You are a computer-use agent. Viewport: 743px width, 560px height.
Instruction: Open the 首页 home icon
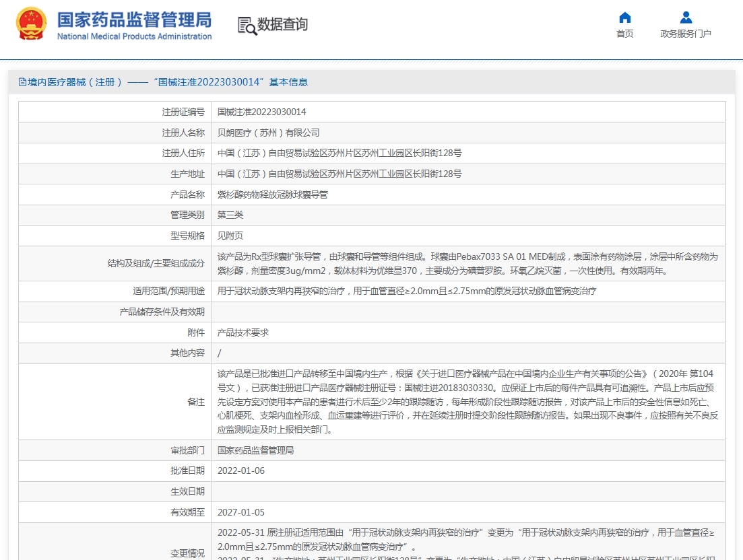(625, 17)
